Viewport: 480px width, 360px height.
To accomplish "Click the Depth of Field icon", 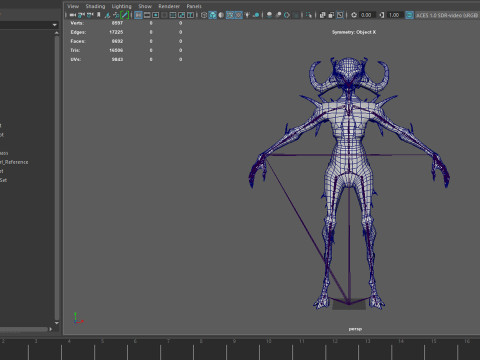I will (x=296, y=15).
